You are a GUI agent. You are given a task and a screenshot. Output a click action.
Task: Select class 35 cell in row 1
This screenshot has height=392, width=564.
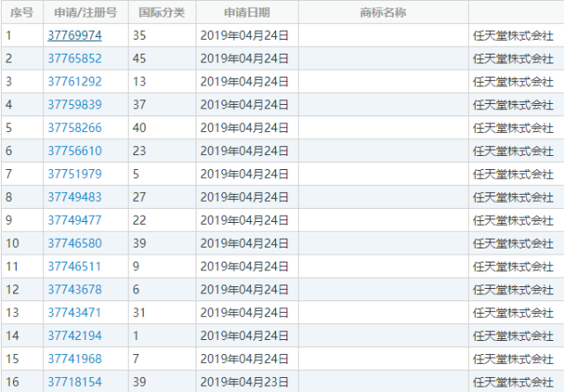pos(162,35)
